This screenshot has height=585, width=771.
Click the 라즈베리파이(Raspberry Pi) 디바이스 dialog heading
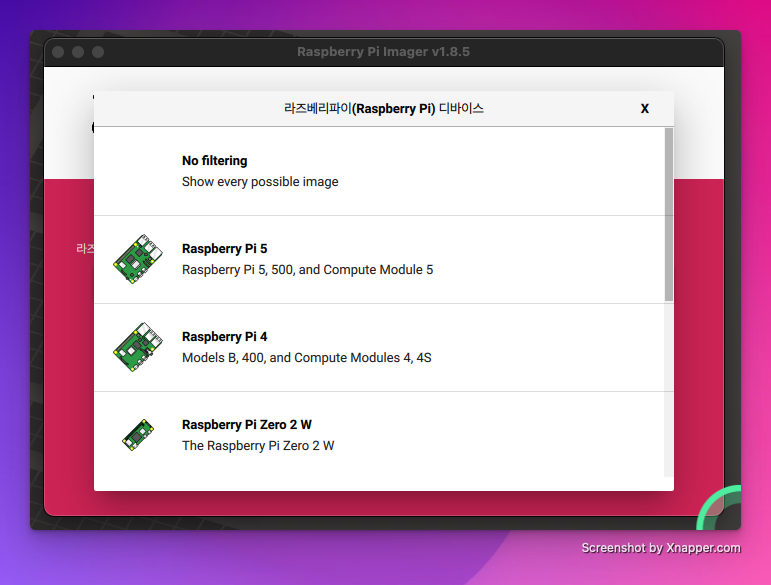point(384,109)
